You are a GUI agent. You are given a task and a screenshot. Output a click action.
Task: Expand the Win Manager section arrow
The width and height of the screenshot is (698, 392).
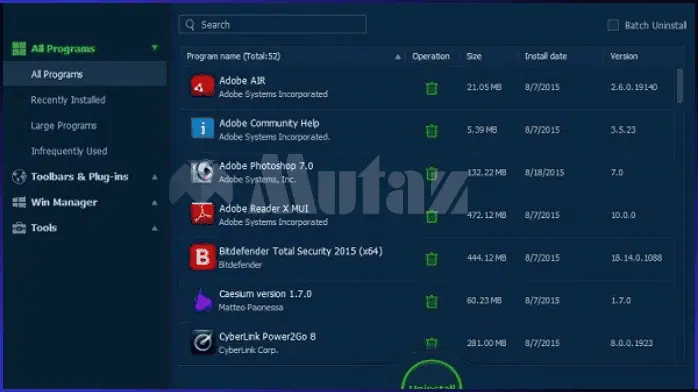[x=154, y=203]
